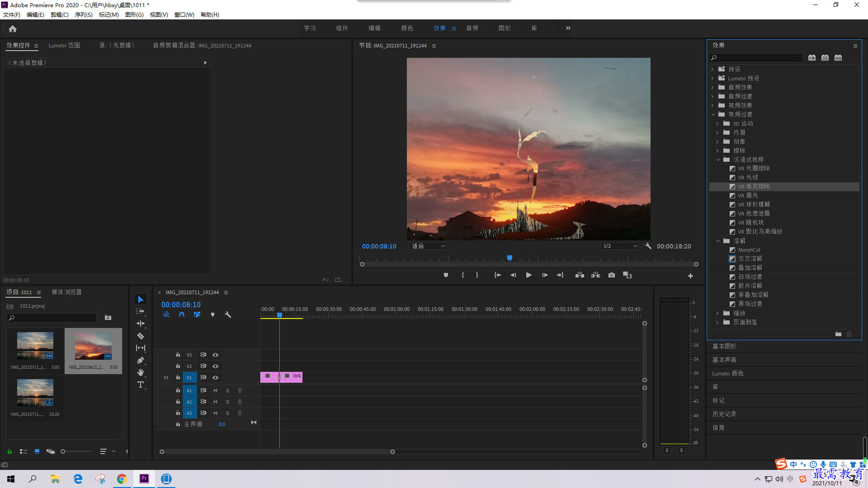Click the Extract button

click(x=596, y=275)
